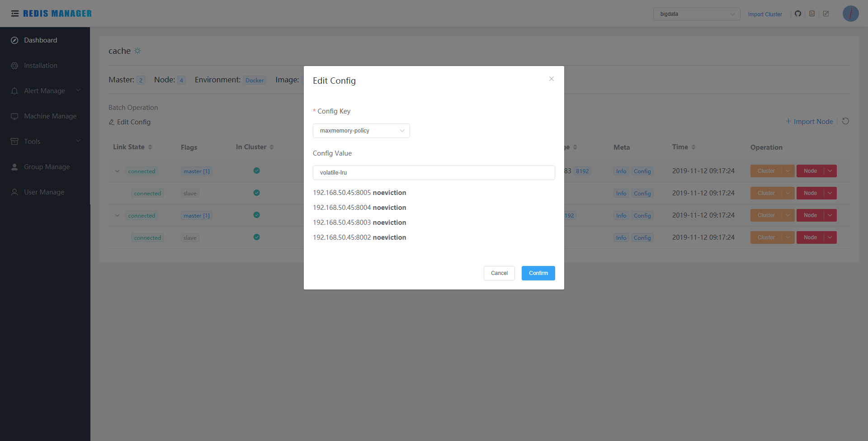Collapse the first master [1] row
Viewport: 868px width, 441px height.
[117, 171]
